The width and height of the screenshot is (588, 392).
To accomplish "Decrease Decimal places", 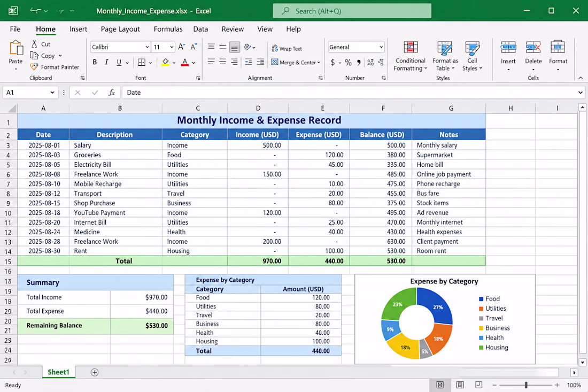I will pos(381,62).
